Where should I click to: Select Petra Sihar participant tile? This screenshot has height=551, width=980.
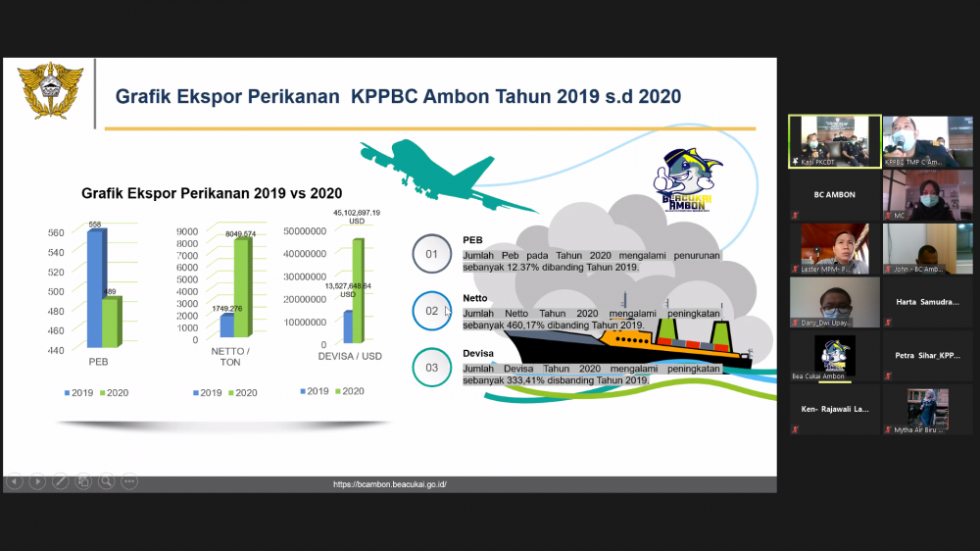pyautogui.click(x=927, y=356)
